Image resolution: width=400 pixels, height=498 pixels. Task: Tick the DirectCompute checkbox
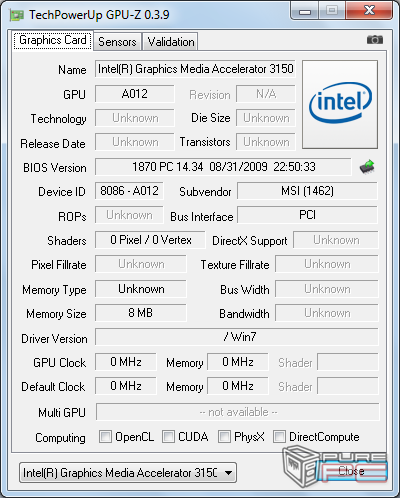click(x=279, y=437)
